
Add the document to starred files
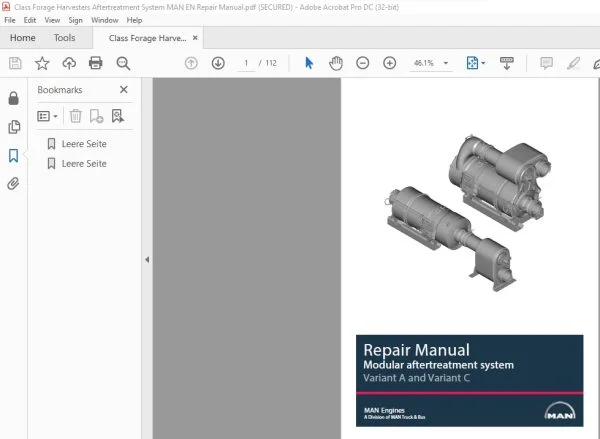pos(42,63)
